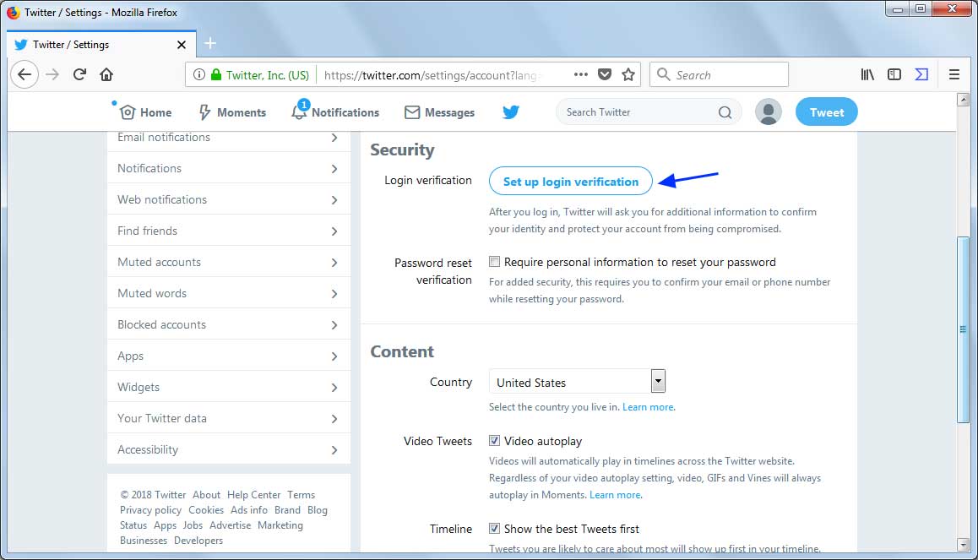
Task: Click the page scrollbar thumb
Action: 963,330
